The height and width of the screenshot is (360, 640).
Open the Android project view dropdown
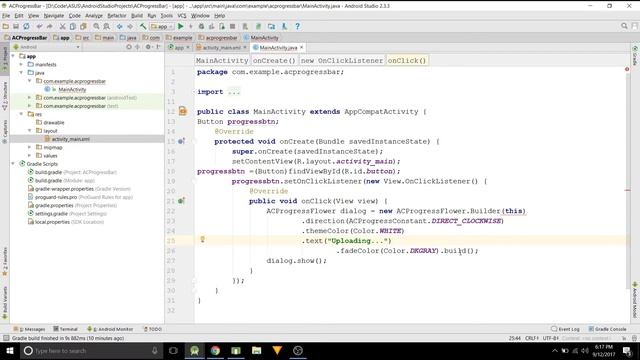(47, 47)
